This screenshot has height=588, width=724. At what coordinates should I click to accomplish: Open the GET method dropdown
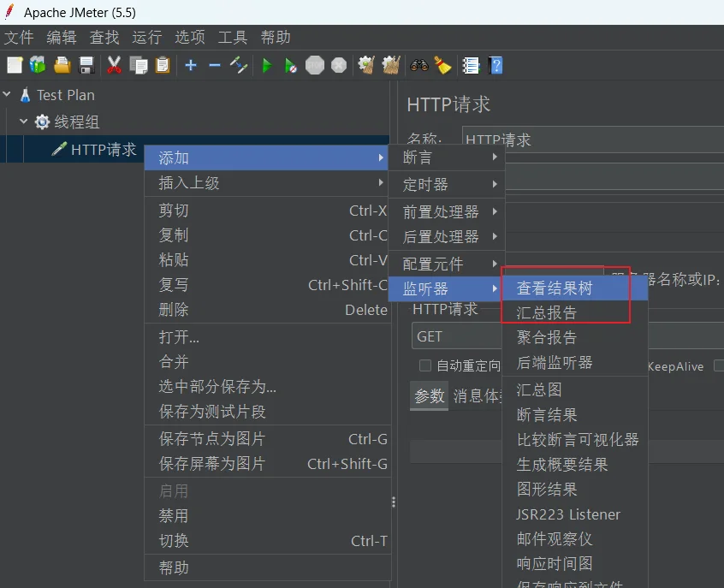click(457, 336)
